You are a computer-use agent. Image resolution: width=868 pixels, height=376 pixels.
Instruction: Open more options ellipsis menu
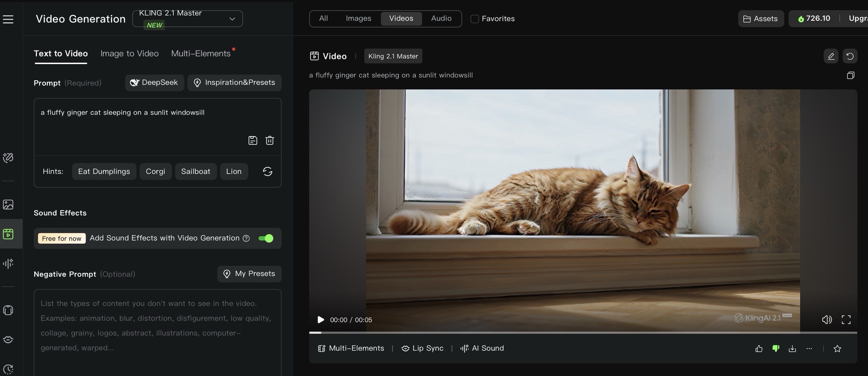(809, 348)
